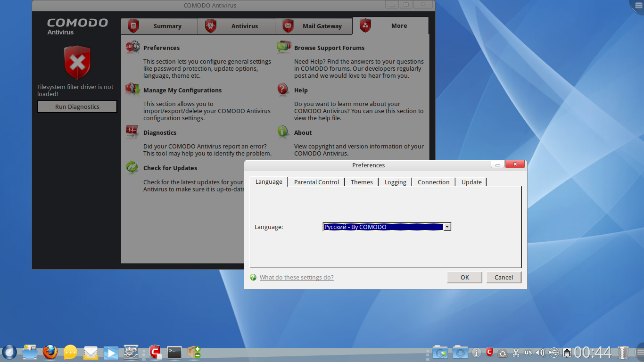The width and height of the screenshot is (644, 362).
Task: Click Cancel in the Preferences dialog
Action: tap(504, 277)
